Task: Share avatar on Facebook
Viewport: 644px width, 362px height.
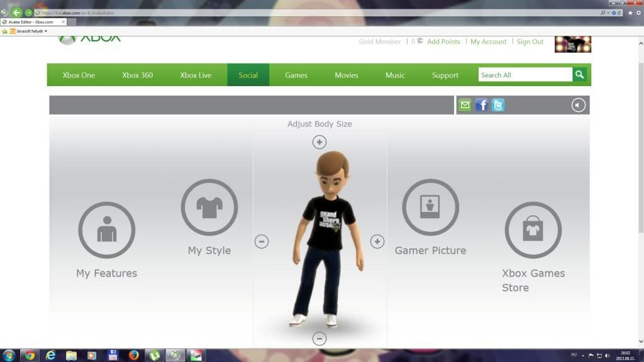Action: (x=481, y=105)
